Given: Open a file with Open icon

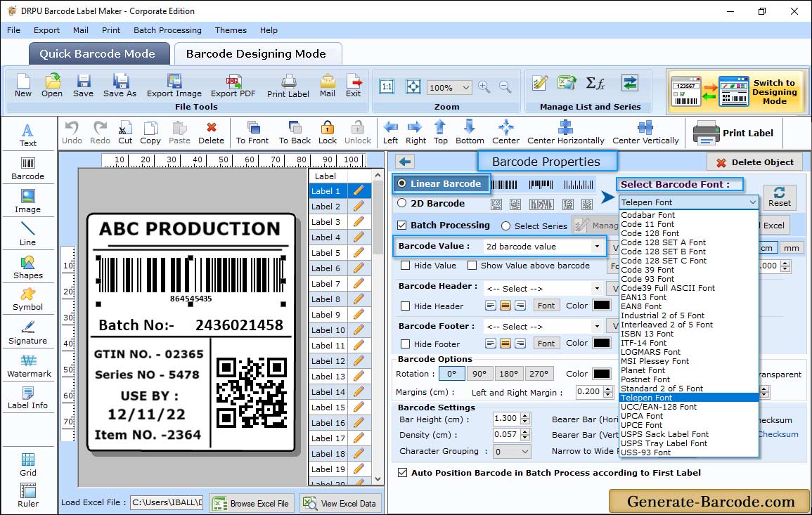Looking at the screenshot, I should pos(52,86).
